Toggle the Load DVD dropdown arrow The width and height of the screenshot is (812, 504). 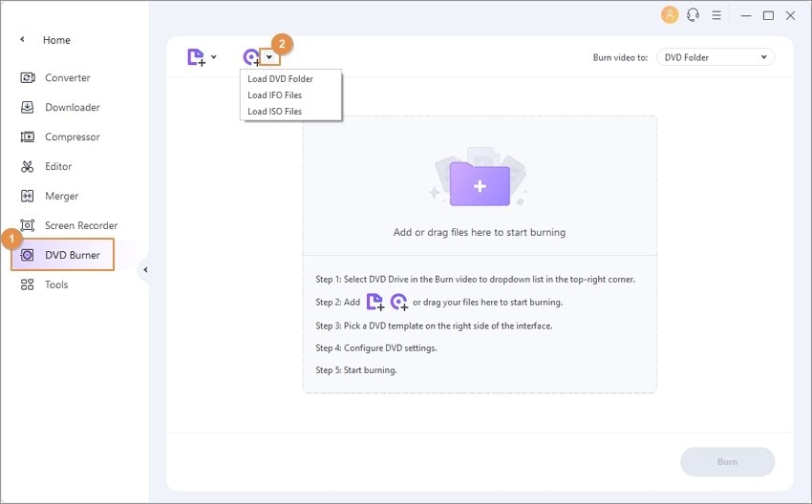(269, 57)
